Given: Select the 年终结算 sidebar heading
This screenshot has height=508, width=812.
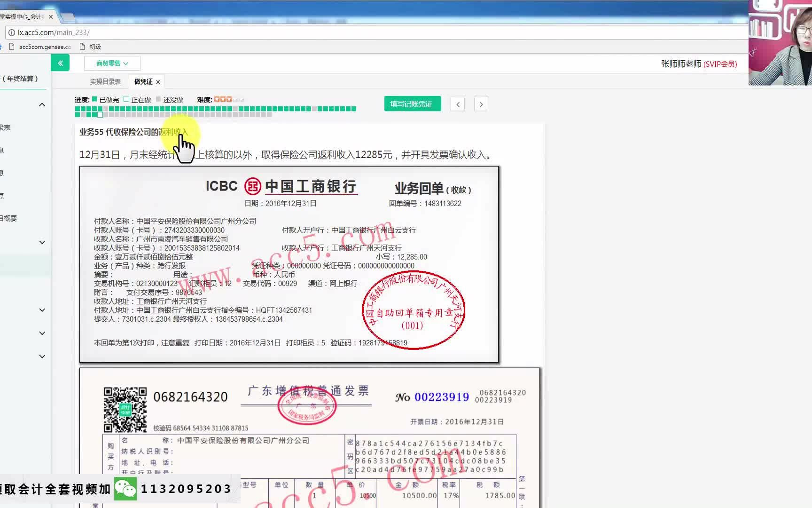Looking at the screenshot, I should pos(21,79).
